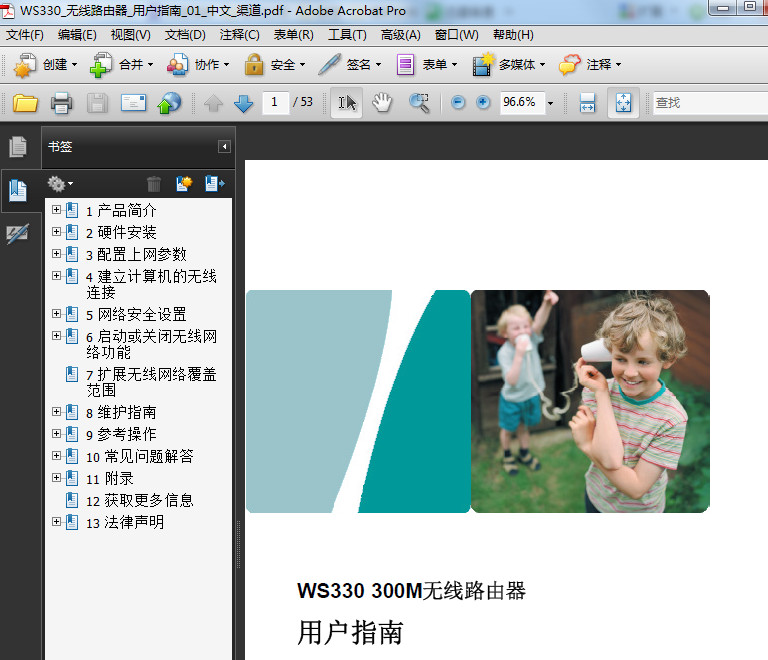Click the zoom in plus button
768x660 pixels.
(483, 102)
